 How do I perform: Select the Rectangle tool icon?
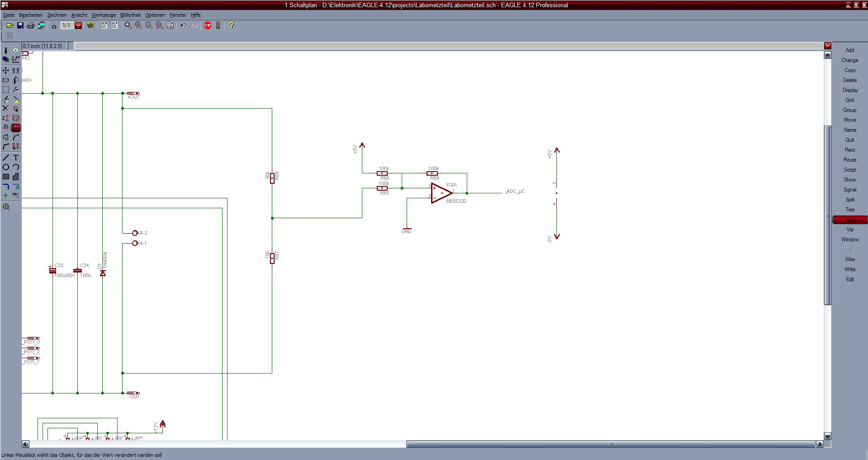(6, 177)
